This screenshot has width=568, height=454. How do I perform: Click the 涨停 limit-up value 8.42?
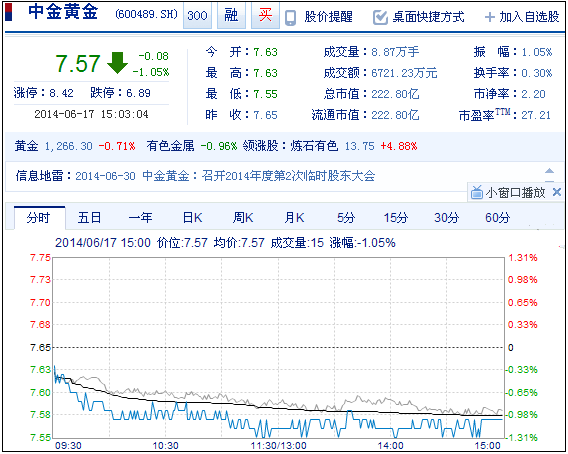[61, 93]
